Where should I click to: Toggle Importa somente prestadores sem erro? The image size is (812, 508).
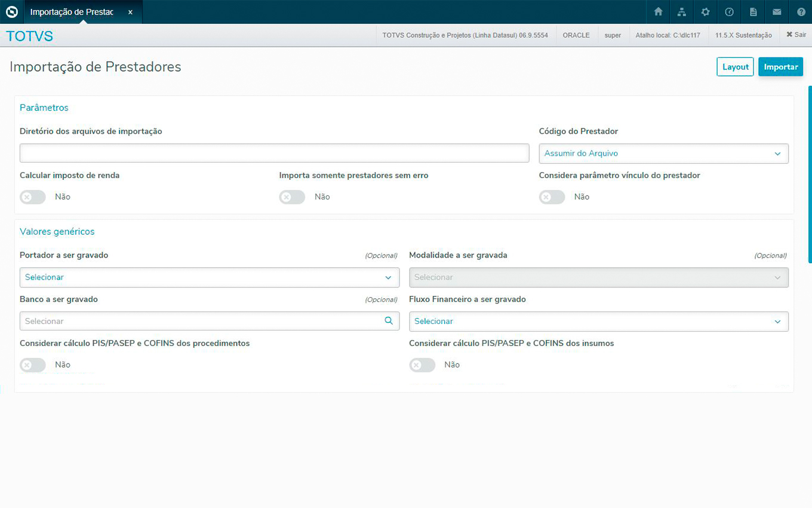point(292,197)
